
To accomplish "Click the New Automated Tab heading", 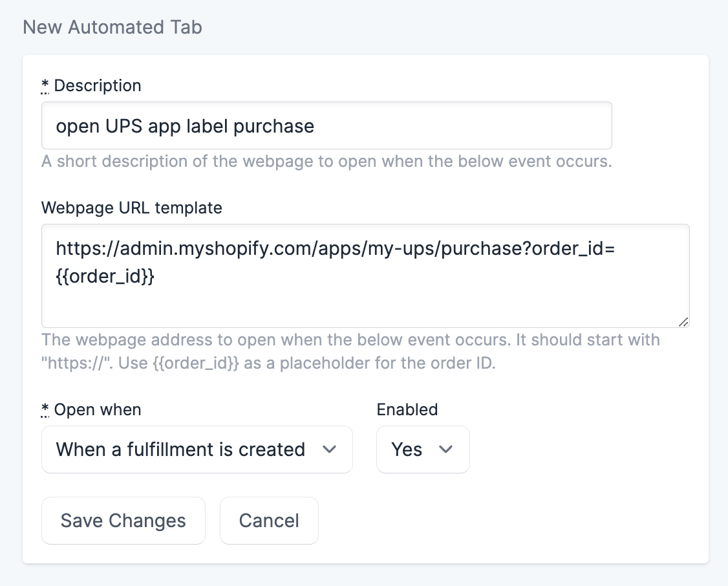I will click(112, 27).
